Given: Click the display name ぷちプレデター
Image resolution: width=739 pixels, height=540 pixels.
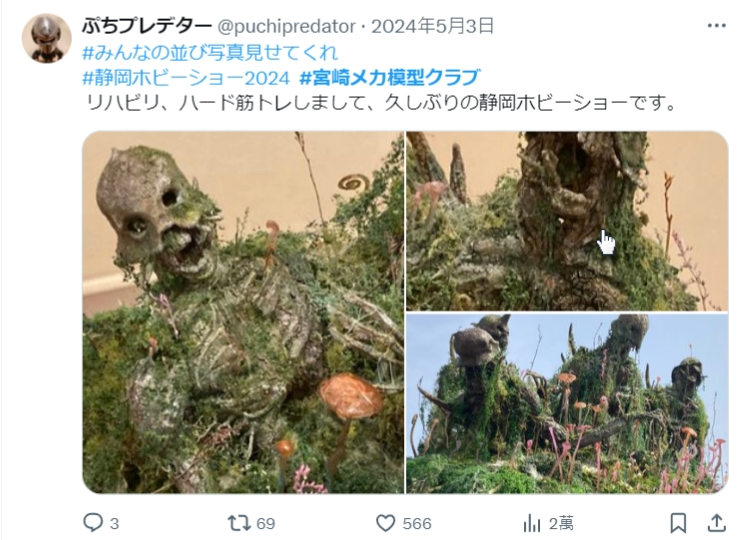Looking at the screenshot, I should point(147,26).
